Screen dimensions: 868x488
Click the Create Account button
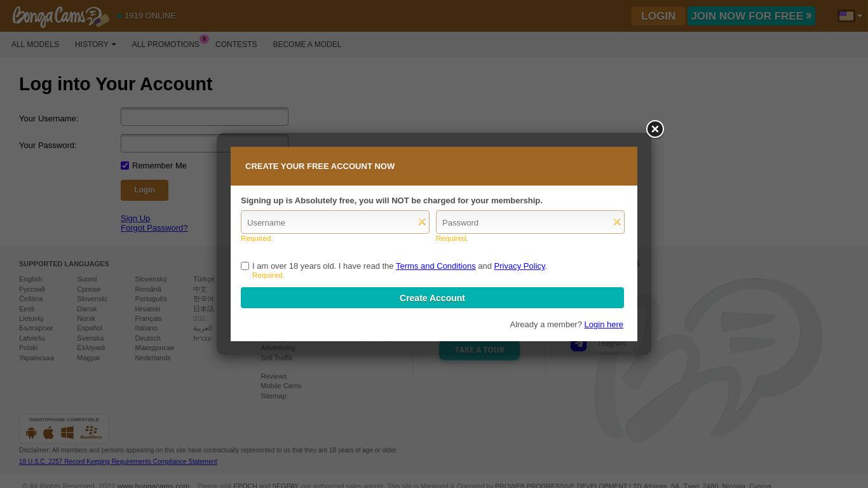[432, 297]
